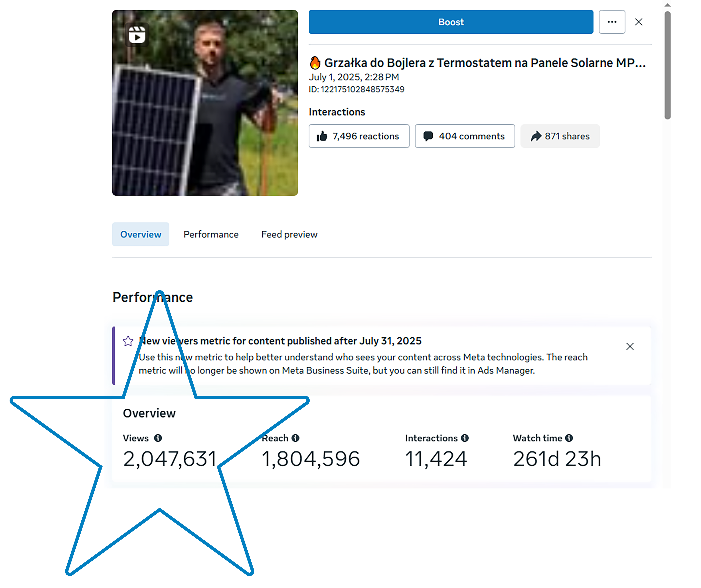Click the Boost button
The image size is (701, 588).
451,22
